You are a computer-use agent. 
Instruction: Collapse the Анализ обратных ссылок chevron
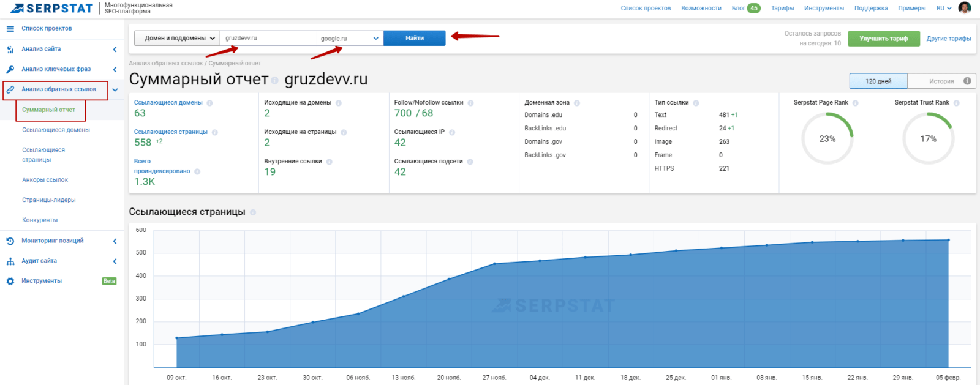[115, 90]
